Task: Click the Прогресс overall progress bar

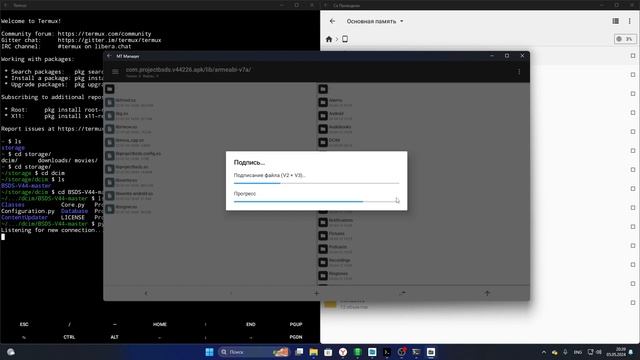Action: click(316, 202)
